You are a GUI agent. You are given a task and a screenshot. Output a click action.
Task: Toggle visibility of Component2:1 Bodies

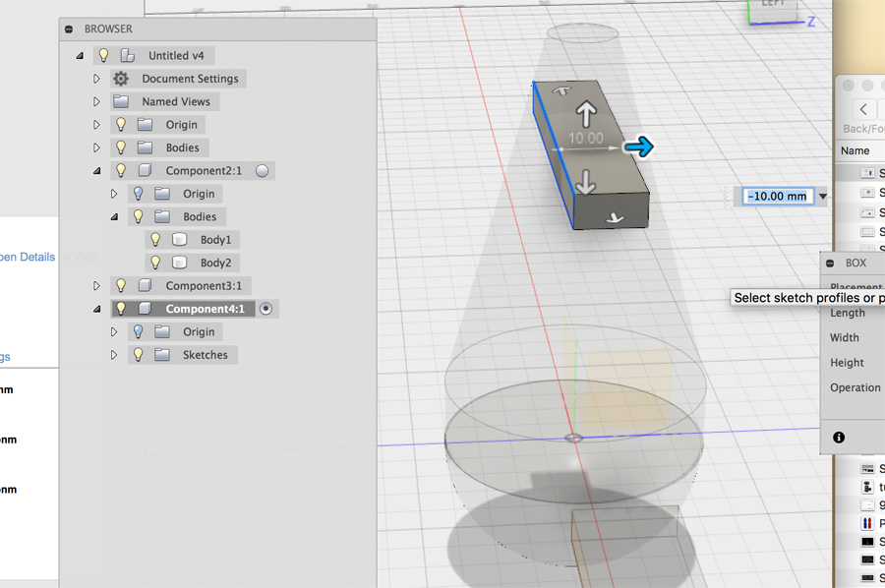pyautogui.click(x=139, y=216)
